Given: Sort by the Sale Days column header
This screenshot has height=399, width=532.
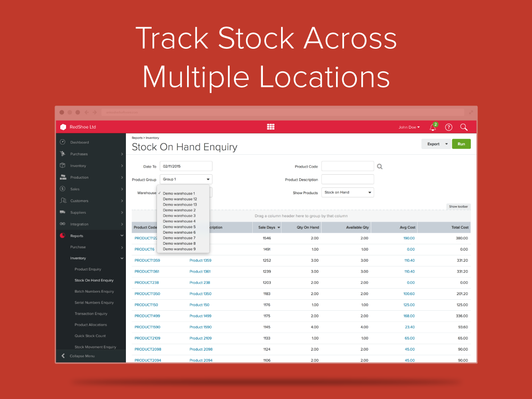Looking at the screenshot, I should pos(266,227).
